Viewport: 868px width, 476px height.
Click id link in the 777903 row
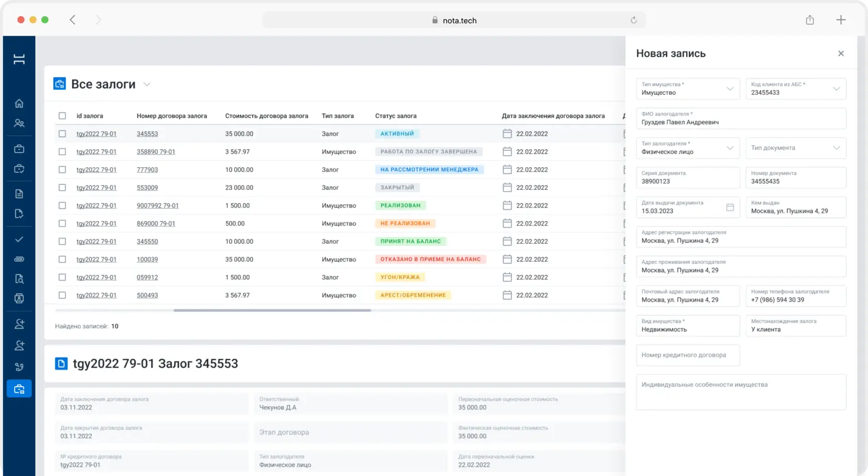[96, 170]
